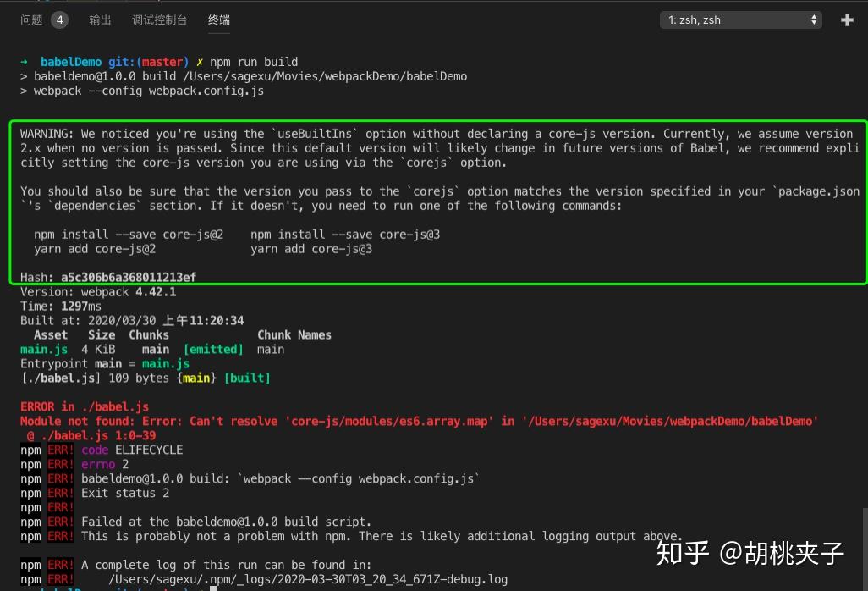The image size is (868, 591).
Task: Click the plus icon to add new terminal
Action: click(x=847, y=19)
